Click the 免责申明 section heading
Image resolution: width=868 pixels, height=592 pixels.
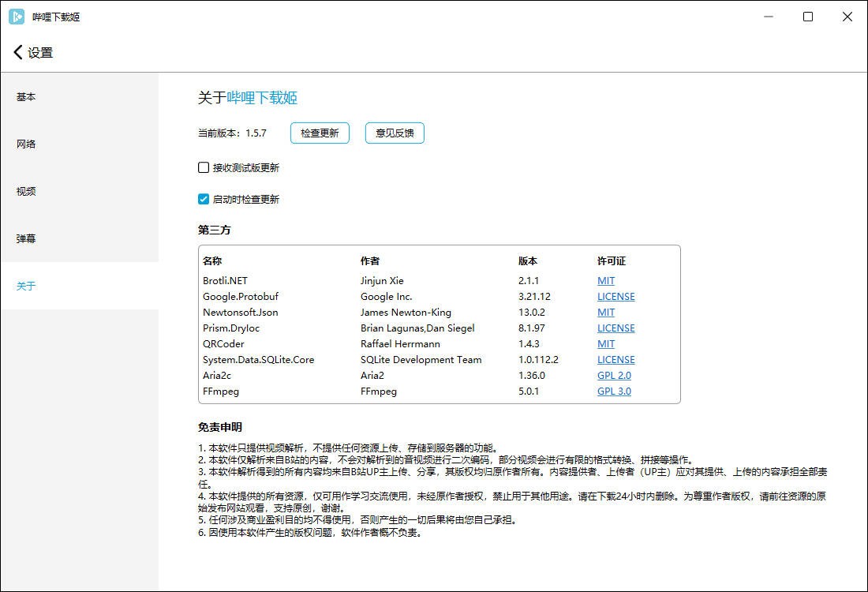(220, 427)
